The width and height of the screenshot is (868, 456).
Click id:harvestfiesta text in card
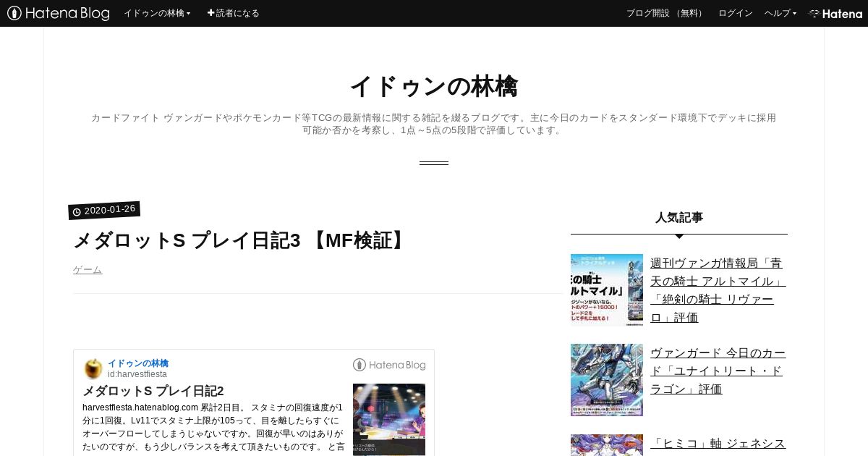(137, 374)
